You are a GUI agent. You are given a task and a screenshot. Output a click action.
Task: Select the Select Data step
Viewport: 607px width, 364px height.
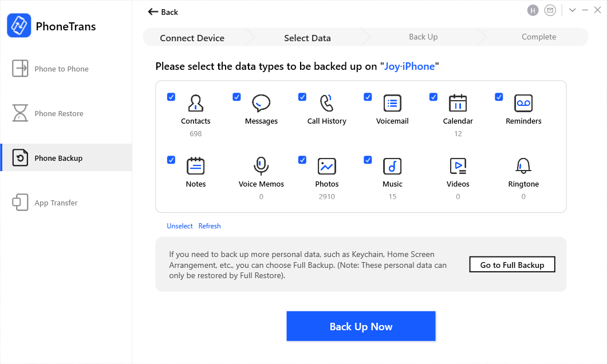pyautogui.click(x=308, y=38)
